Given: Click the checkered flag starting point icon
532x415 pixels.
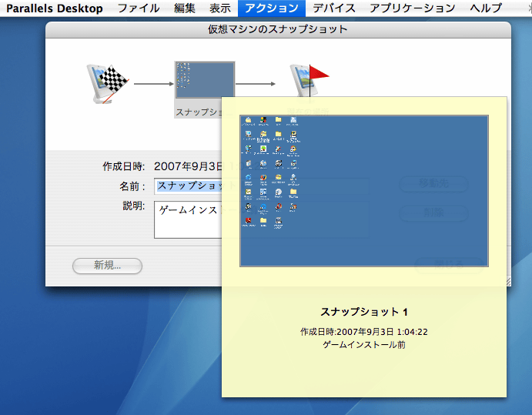Looking at the screenshot, I should [107, 83].
